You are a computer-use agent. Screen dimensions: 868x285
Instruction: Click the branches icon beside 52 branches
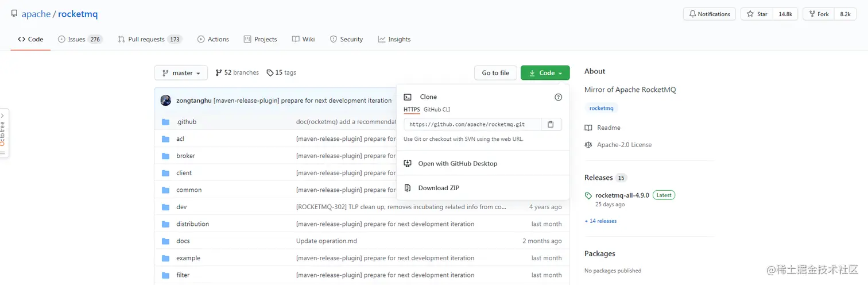pyautogui.click(x=219, y=73)
